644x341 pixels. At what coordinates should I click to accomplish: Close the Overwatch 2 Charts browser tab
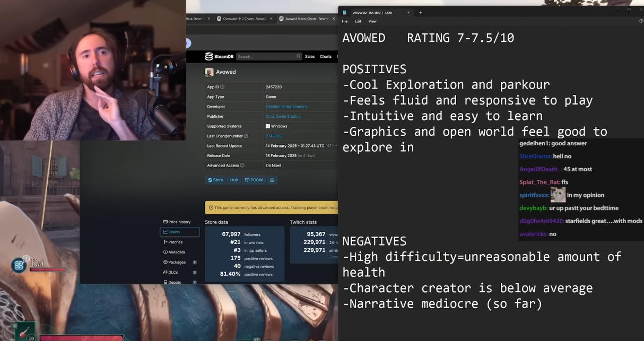271,19
